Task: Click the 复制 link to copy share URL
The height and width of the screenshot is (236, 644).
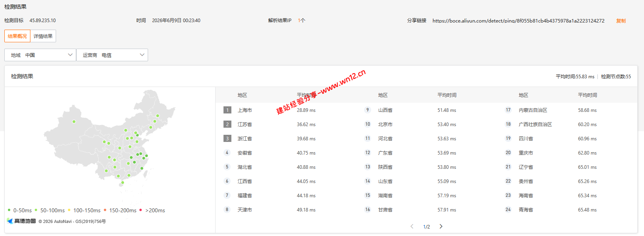Action: [621, 21]
